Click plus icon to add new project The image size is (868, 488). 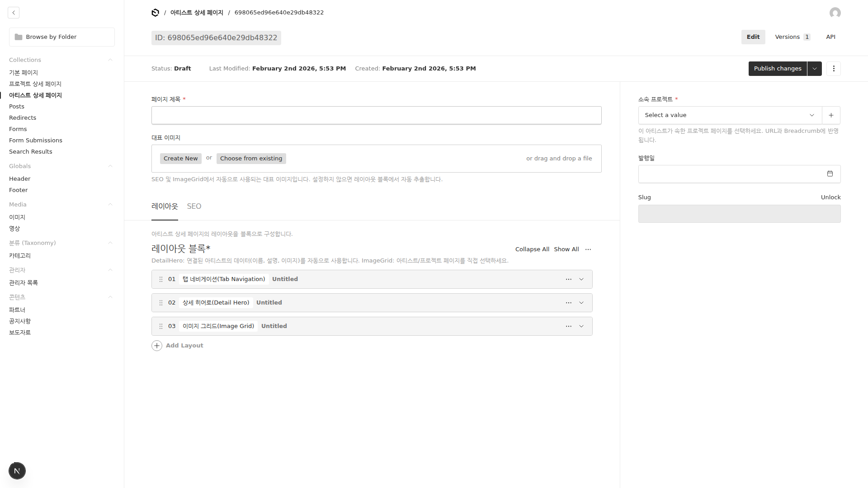(x=831, y=115)
